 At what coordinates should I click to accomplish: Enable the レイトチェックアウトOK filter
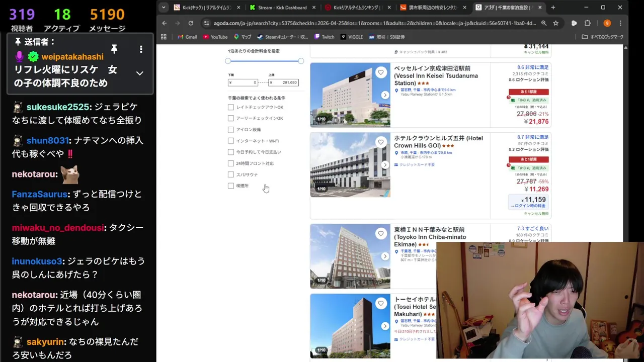tap(231, 107)
